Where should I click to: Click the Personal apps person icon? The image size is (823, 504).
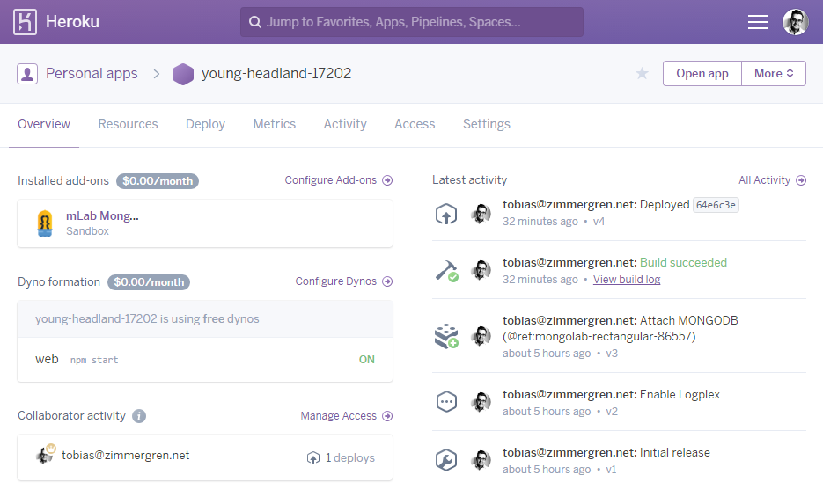(27, 73)
